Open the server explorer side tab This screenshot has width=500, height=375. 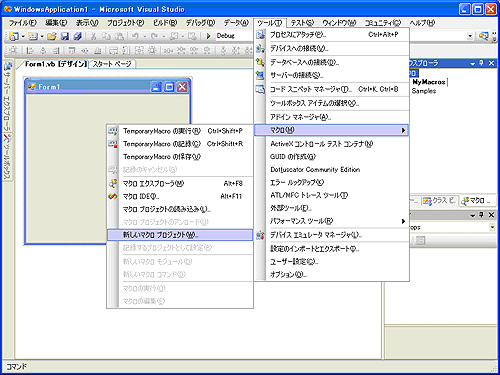tap(7, 96)
